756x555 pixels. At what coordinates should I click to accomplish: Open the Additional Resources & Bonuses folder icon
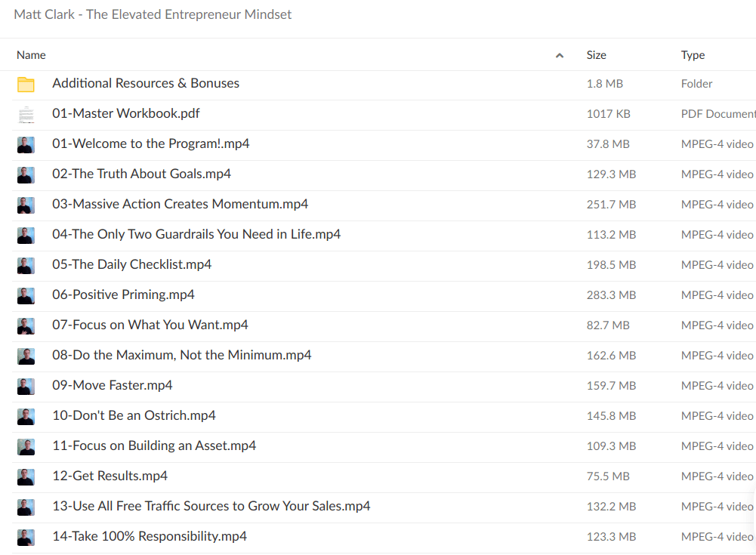(x=26, y=84)
